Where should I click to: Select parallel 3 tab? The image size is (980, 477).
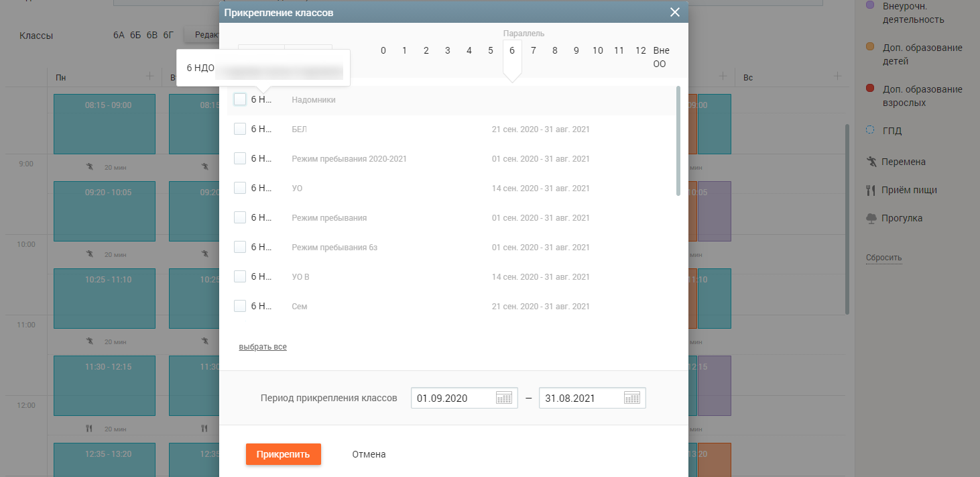[x=448, y=50]
